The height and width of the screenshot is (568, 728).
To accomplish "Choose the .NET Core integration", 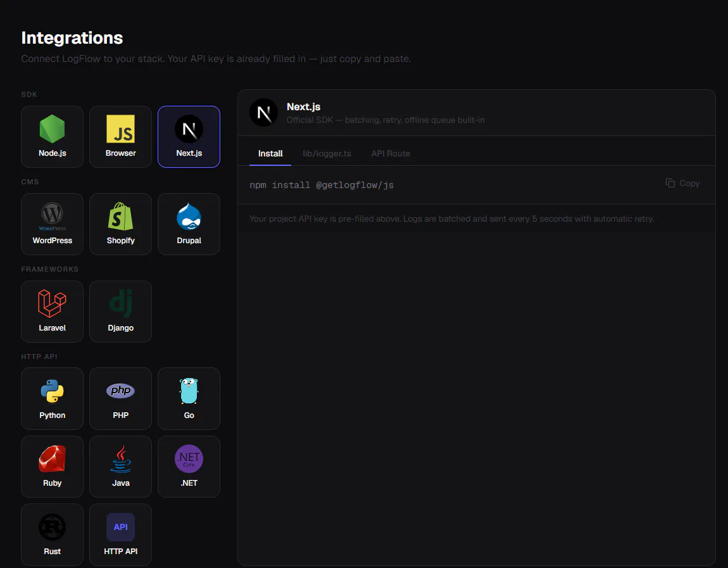I will [x=189, y=466].
